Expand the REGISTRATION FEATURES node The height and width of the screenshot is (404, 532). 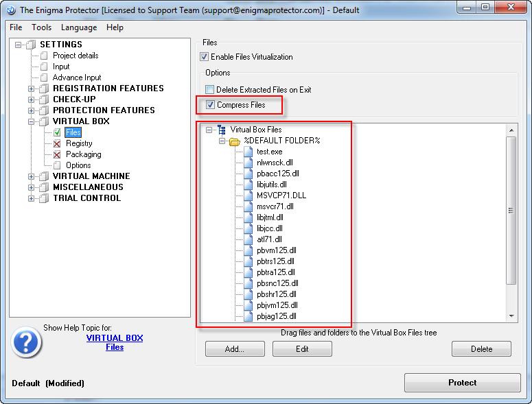[x=31, y=88]
